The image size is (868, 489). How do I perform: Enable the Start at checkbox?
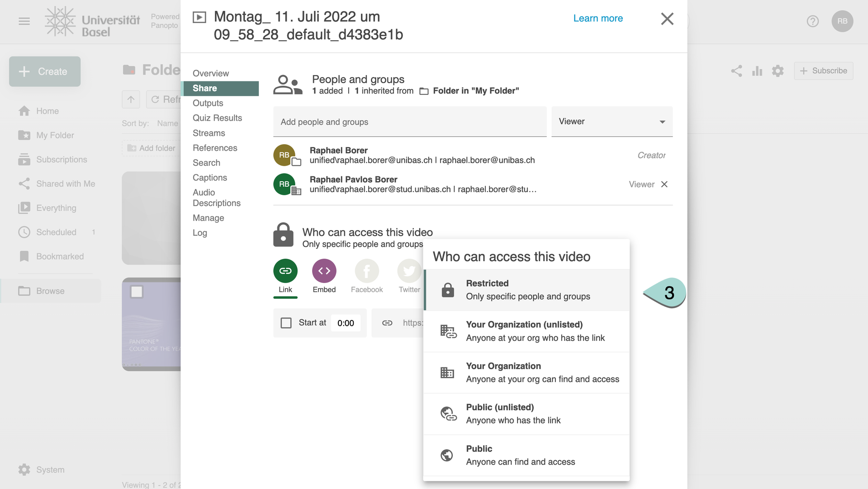(286, 323)
